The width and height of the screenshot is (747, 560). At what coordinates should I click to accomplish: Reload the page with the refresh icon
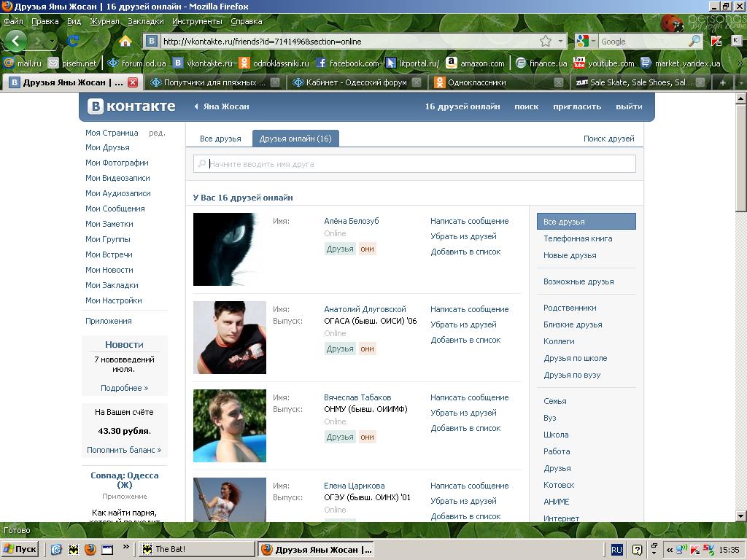coord(73,42)
